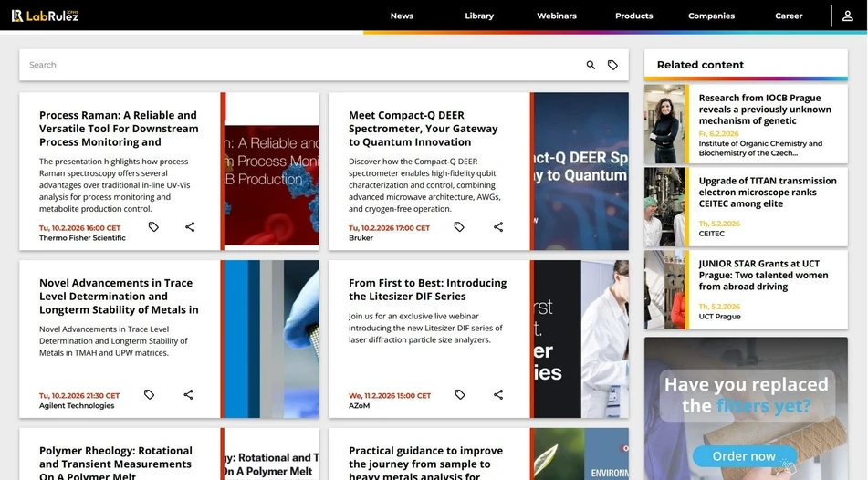This screenshot has width=868, height=480.
Task: Click the tag icon on Novel Advancements card
Action: (149, 395)
